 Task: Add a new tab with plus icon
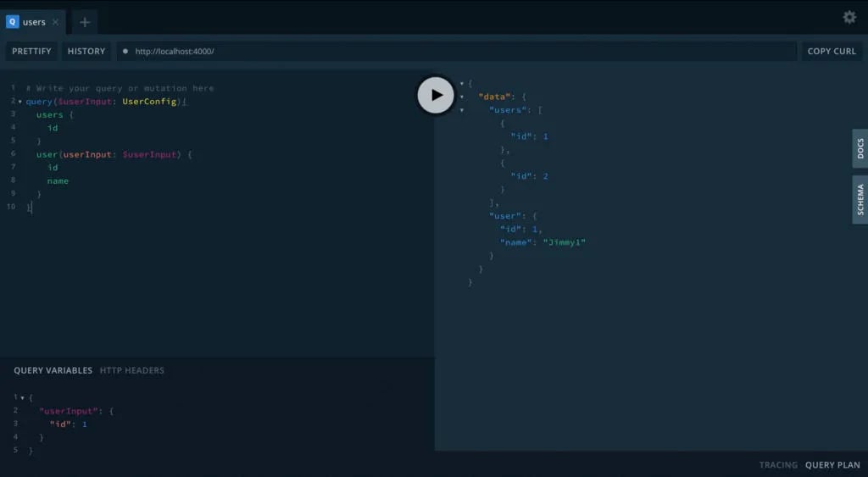pos(85,22)
